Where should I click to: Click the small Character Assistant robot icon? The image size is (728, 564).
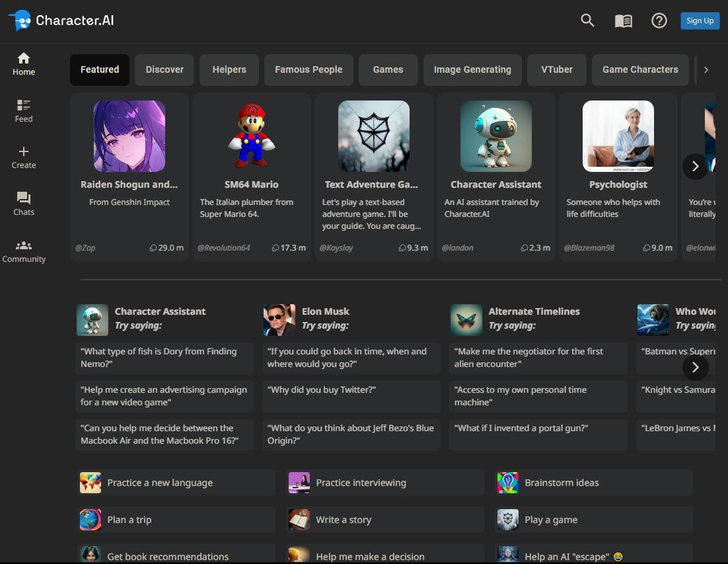pos(92,319)
